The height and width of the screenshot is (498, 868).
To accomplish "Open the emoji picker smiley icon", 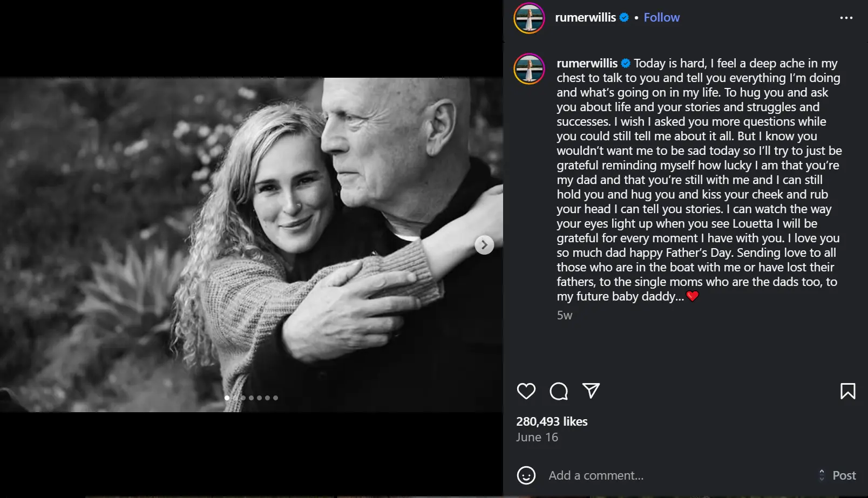I will pyautogui.click(x=526, y=475).
